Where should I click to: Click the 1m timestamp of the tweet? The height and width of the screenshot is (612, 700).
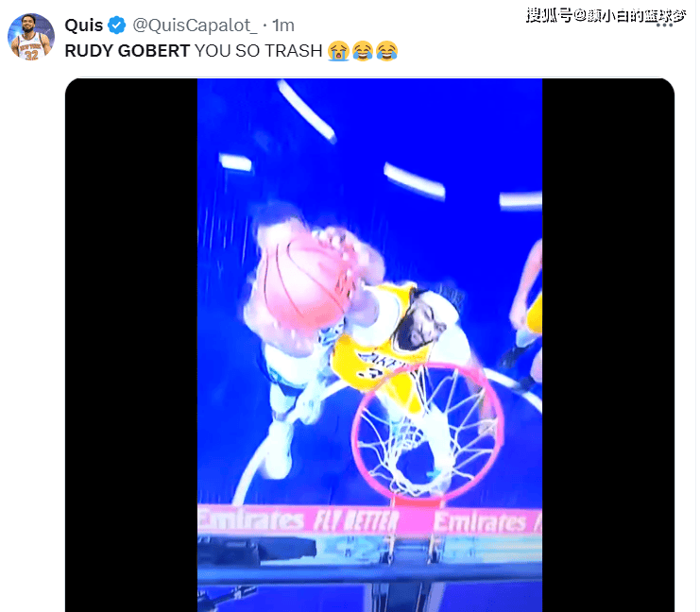click(283, 25)
